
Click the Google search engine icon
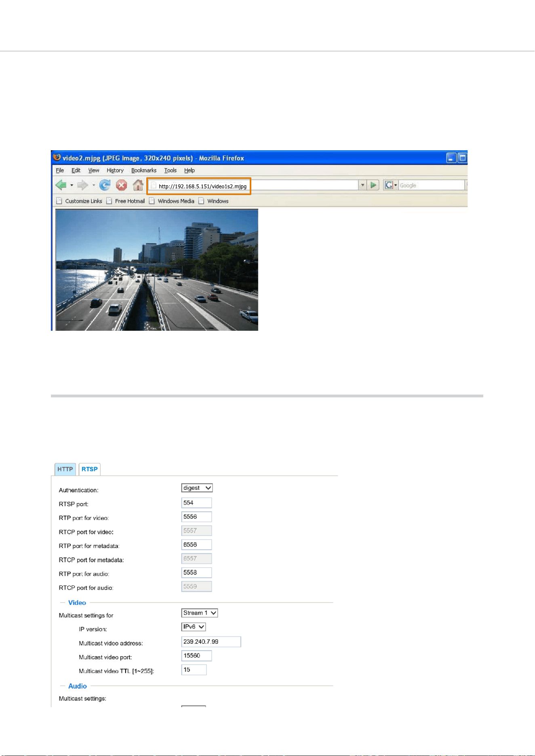coord(389,185)
